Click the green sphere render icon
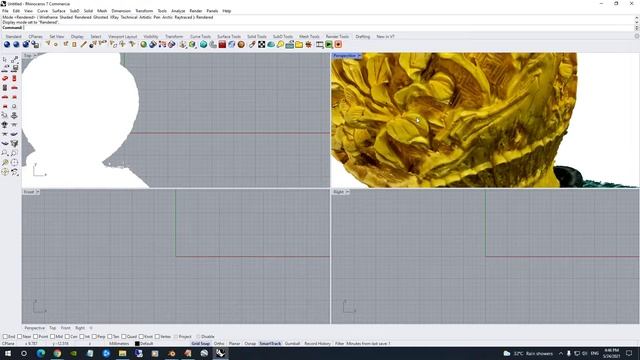The image size is (640, 360). (x=144, y=44)
